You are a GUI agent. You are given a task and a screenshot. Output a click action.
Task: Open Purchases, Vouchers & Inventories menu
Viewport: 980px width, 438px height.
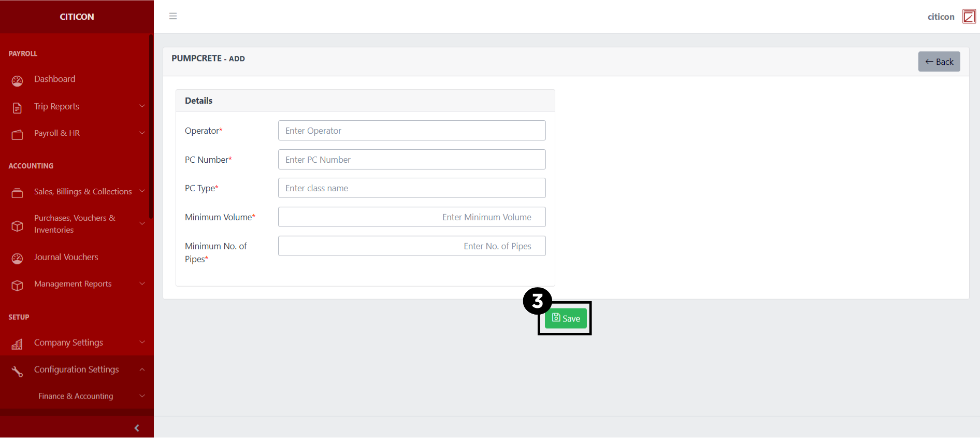pos(75,224)
